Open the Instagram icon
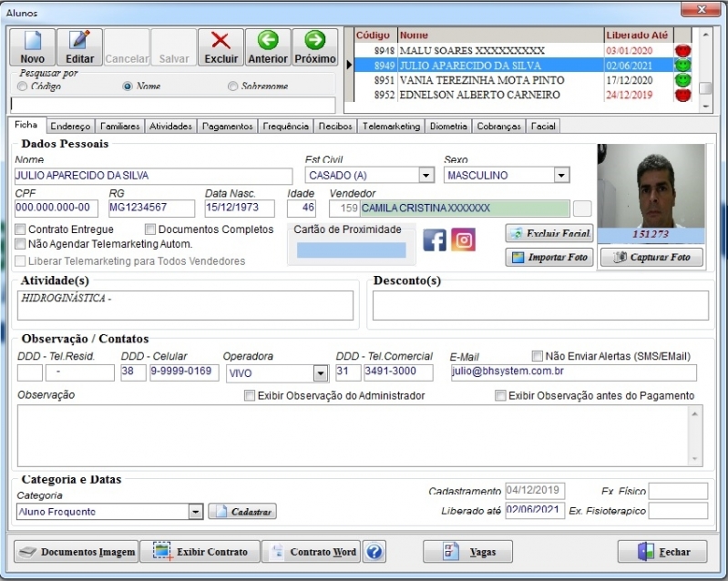 464,240
